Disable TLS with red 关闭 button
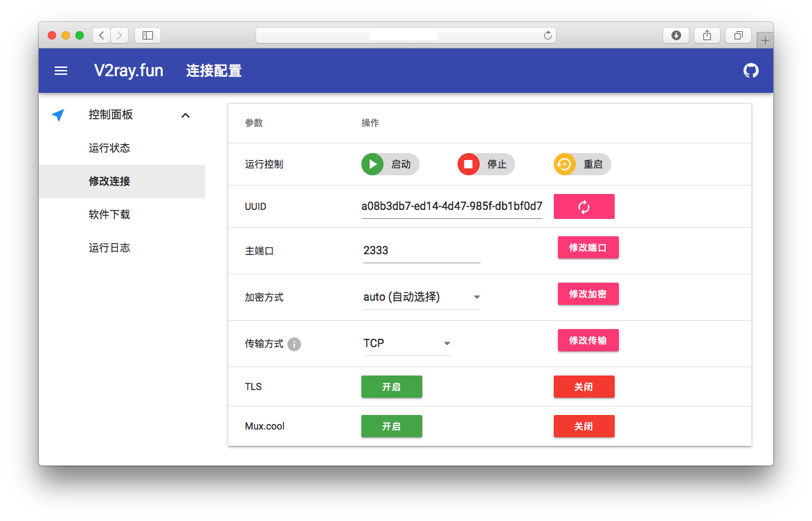 click(584, 387)
